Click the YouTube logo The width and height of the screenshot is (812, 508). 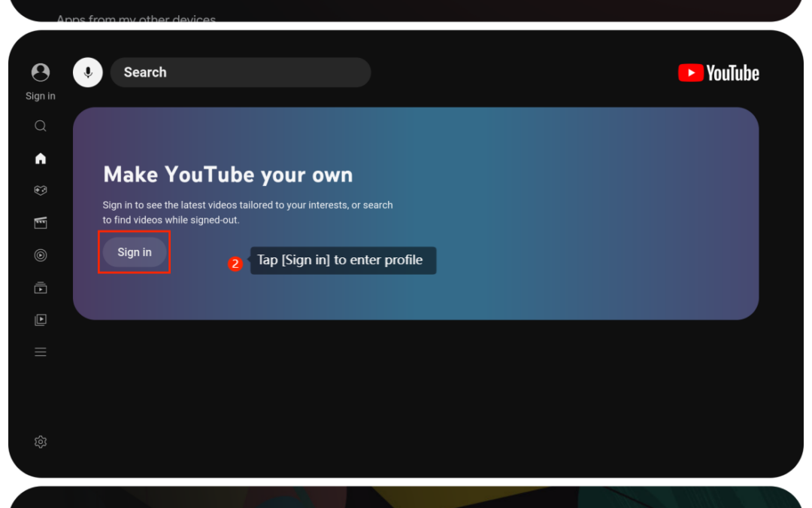point(718,73)
